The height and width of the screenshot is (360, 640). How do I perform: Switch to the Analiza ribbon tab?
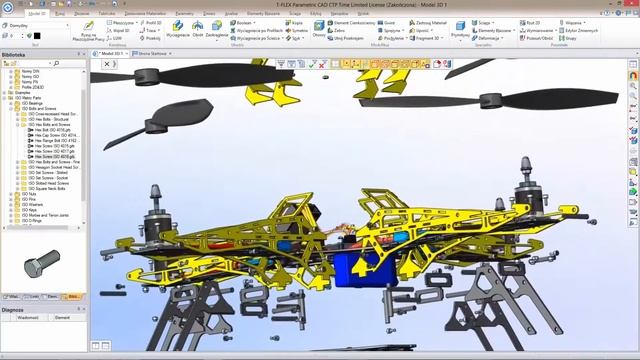pyautogui.click(x=231, y=13)
